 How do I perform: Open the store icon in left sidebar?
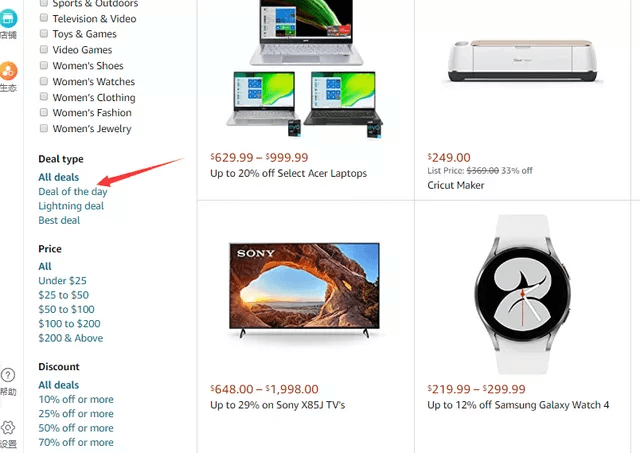[8, 19]
